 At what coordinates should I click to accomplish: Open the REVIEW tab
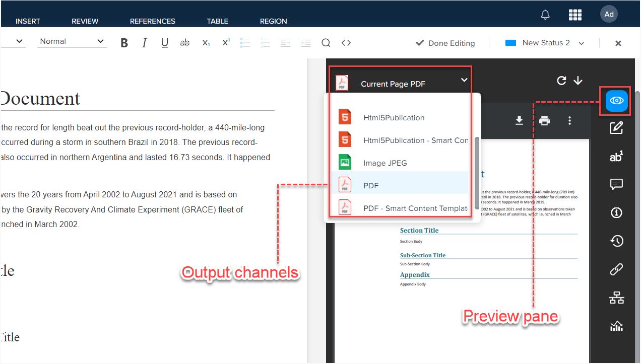pos(85,21)
